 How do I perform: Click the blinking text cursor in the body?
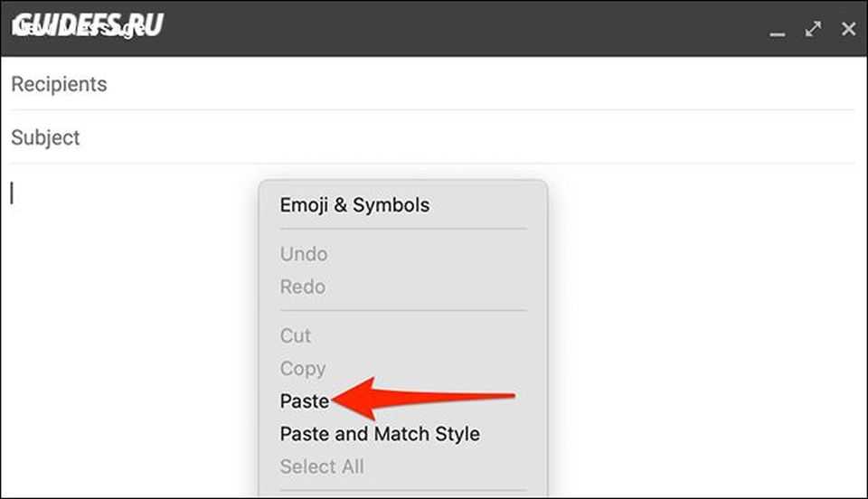coord(12,193)
